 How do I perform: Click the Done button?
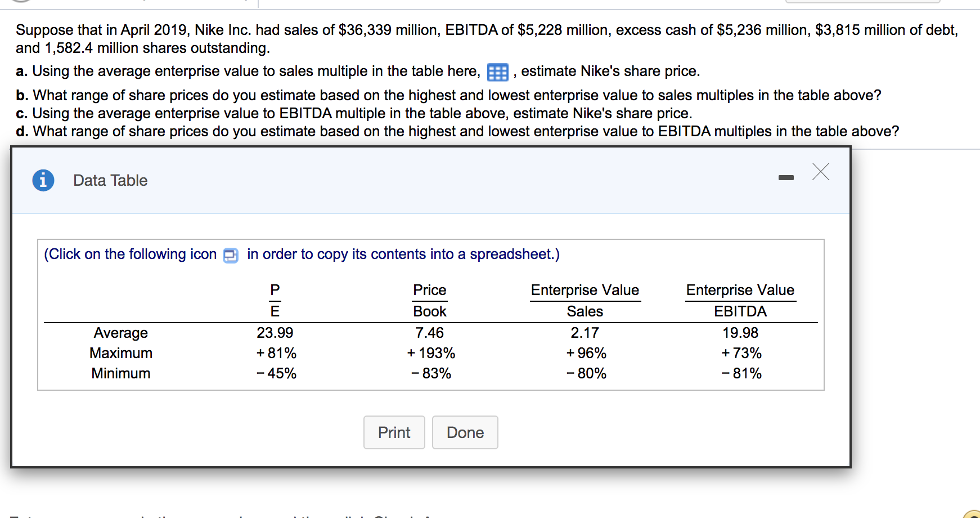tap(465, 432)
